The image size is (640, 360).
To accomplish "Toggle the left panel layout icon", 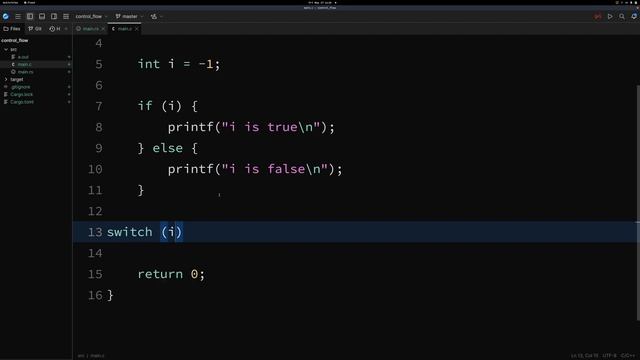I will 30,16.
